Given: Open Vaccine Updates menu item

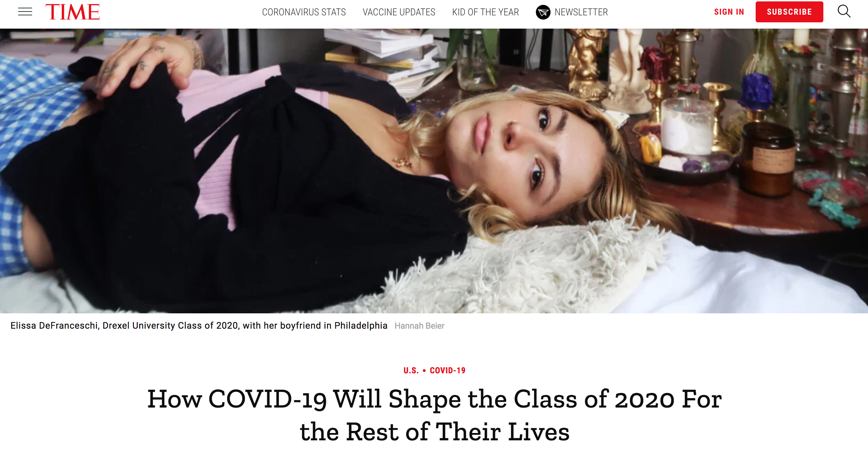Looking at the screenshot, I should click(x=399, y=12).
